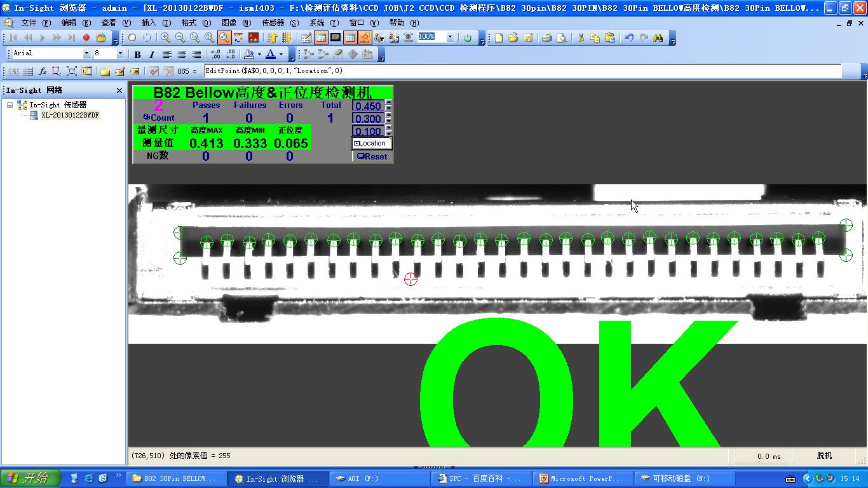Screen dimensions: 868x488
Task: Click the zoom in magnifier icon
Action: (x=165, y=37)
